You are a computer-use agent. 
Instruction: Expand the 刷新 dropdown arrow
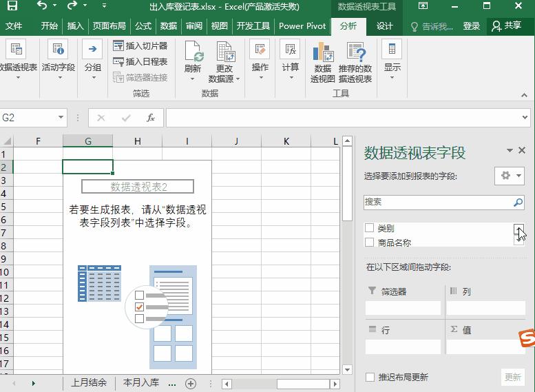tap(193, 79)
